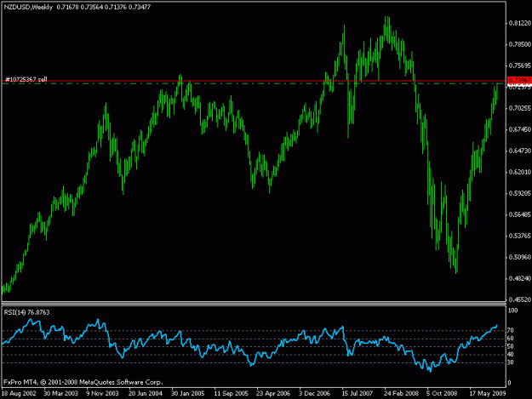Screen dimensions: 532x399
Task: Click the 0.75695 price scale label
Action: 520,66
